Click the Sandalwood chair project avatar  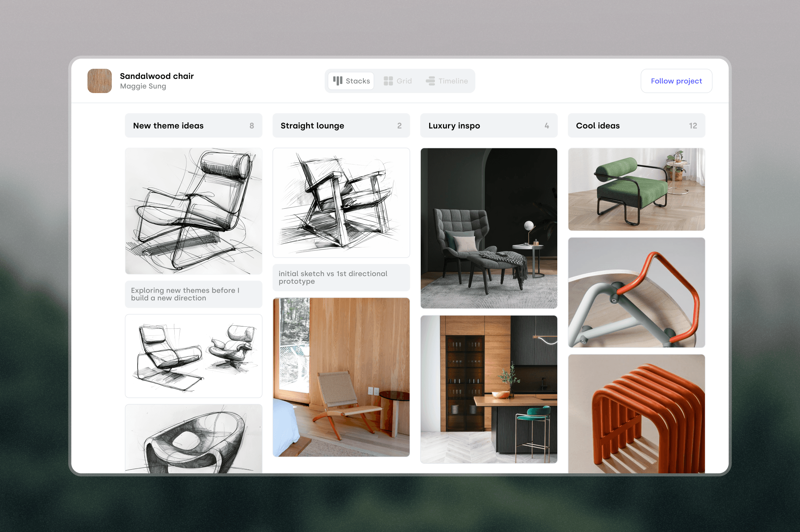tap(99, 81)
